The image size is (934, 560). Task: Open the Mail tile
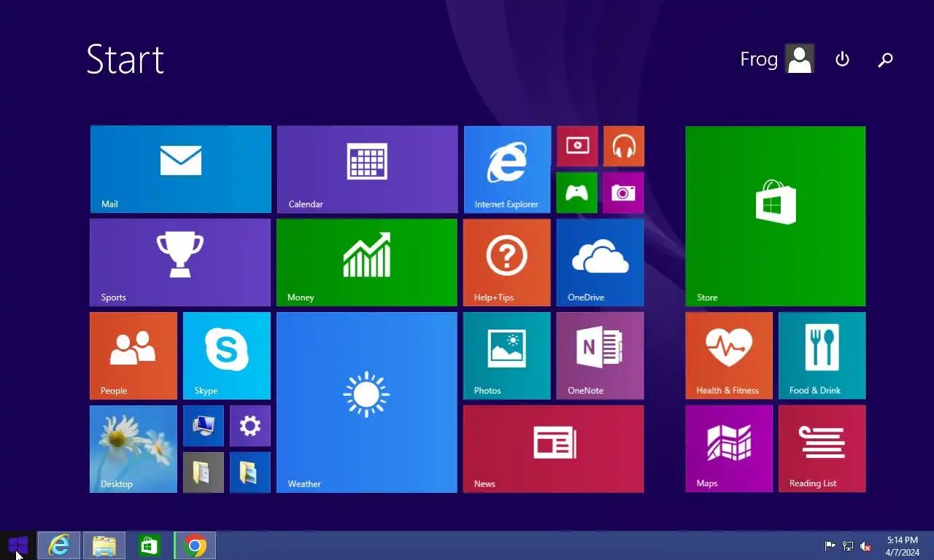pyautogui.click(x=180, y=169)
